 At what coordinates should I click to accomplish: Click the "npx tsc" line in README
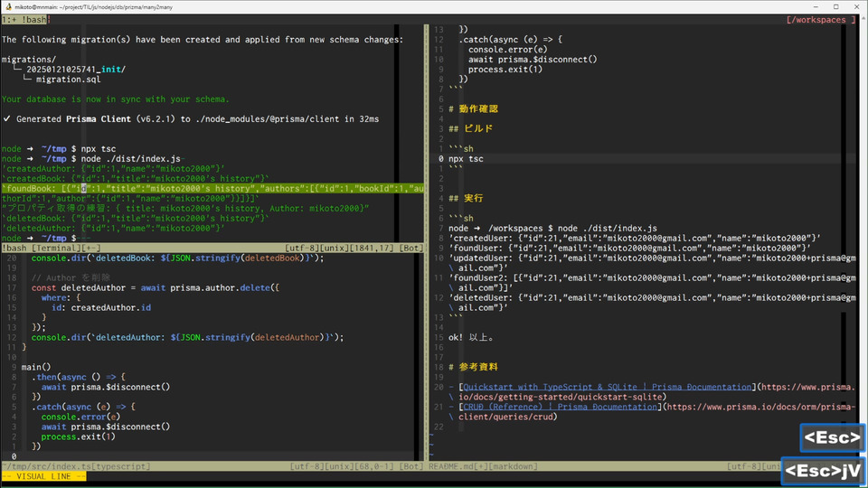click(466, 159)
